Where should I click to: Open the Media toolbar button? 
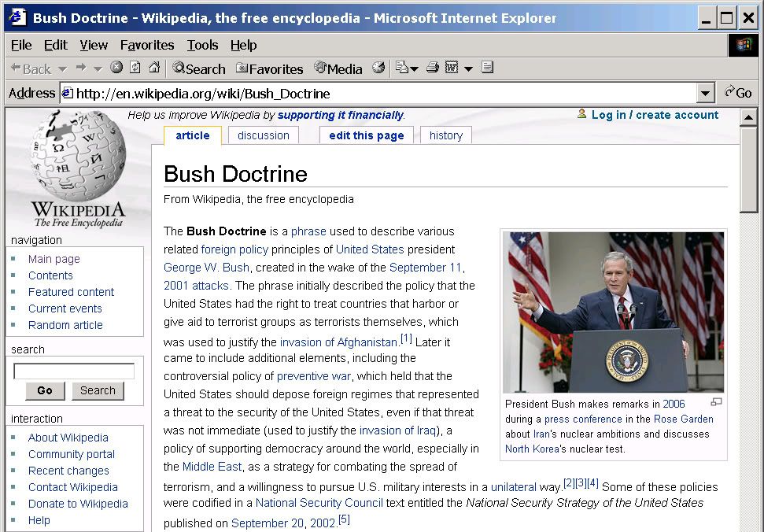[x=338, y=68]
